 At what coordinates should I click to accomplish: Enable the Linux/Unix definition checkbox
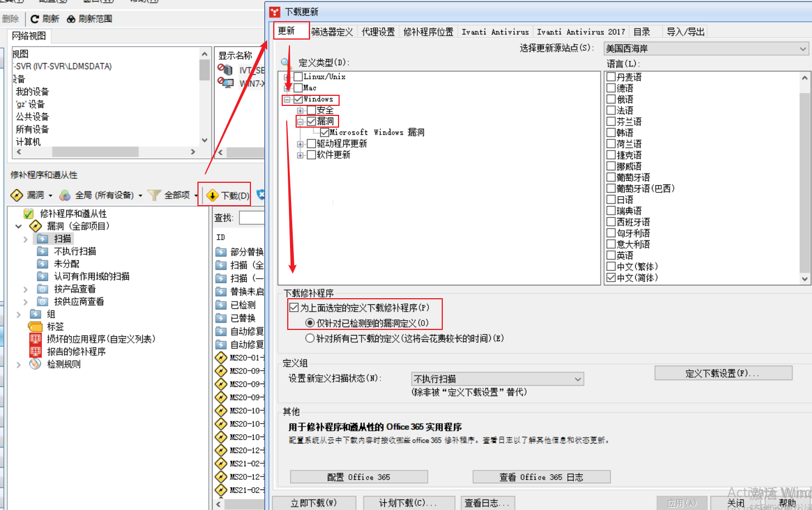coord(298,76)
